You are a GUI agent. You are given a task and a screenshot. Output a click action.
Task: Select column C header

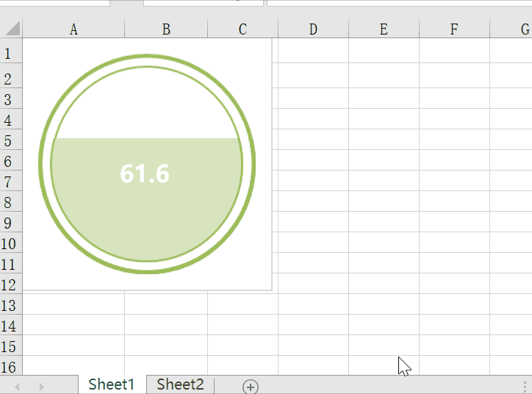tap(242, 29)
